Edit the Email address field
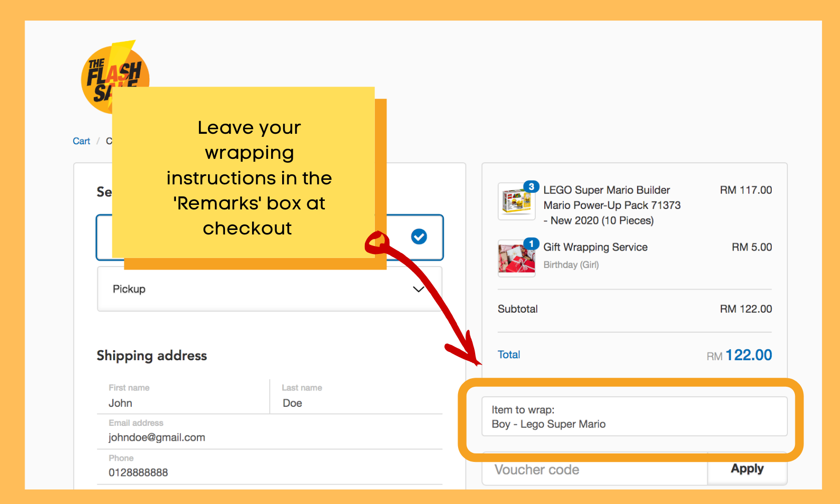Image resolution: width=840 pixels, height=504 pixels. [x=270, y=432]
